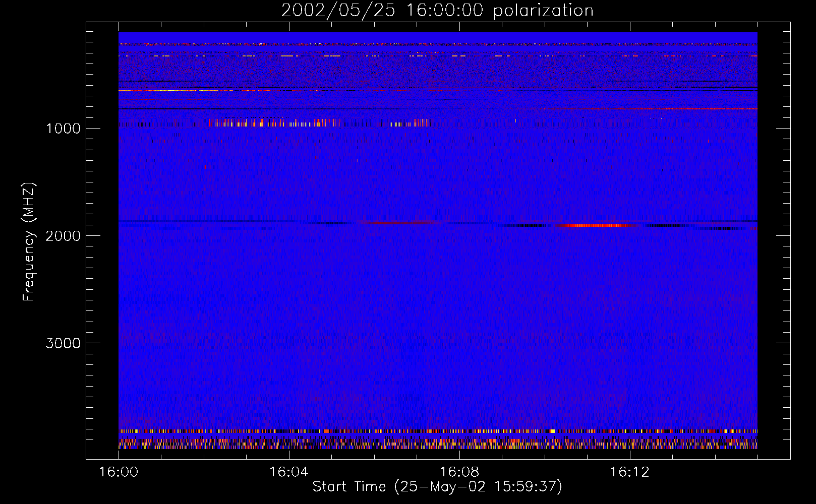Click the 'Frequency (MHZ)' axis label
Screen dimensions: 816x504
tap(29, 242)
